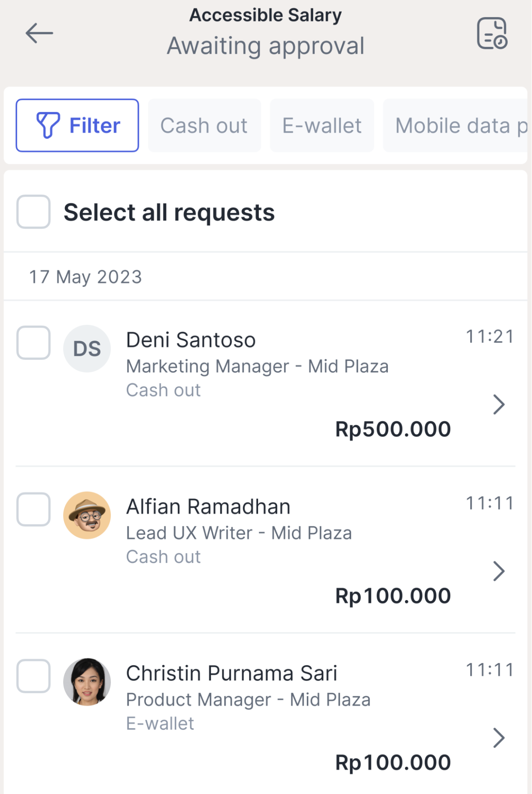Choose the Mobile data filter chip
Screen dimensions: 532x794
457,126
